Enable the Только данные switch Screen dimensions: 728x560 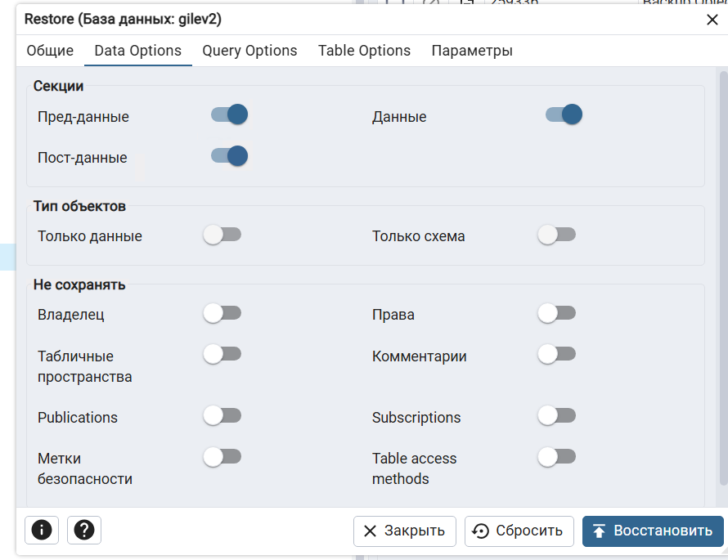(x=222, y=235)
